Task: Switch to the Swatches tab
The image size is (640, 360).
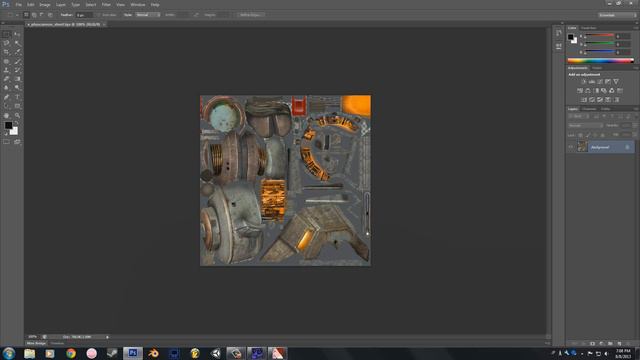Action: point(589,28)
